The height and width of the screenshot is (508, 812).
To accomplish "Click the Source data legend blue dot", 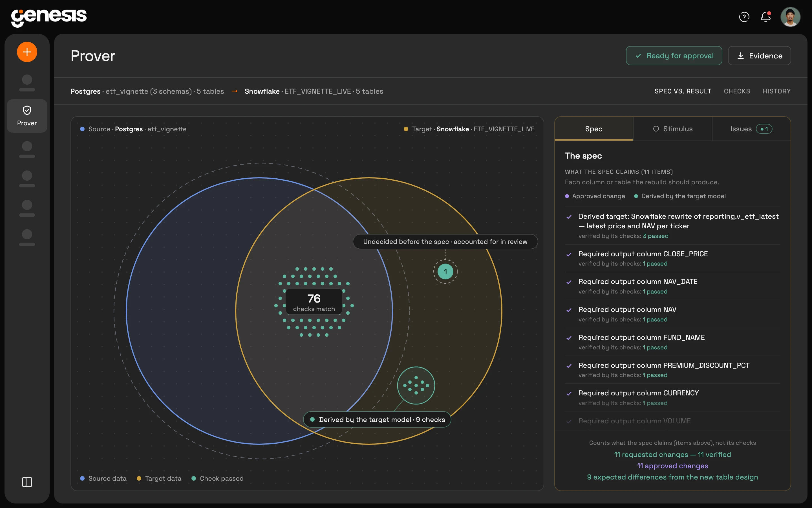I will point(82,478).
